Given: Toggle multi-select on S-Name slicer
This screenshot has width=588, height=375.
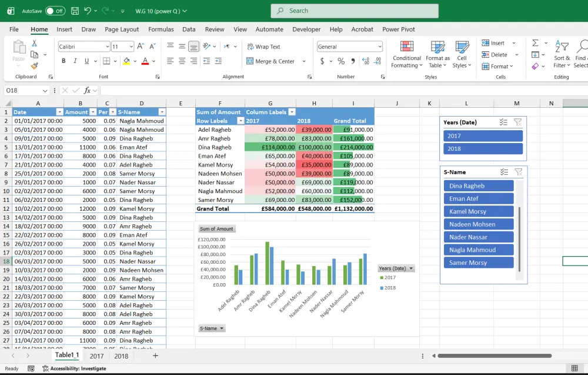Looking at the screenshot, I should (x=504, y=172).
